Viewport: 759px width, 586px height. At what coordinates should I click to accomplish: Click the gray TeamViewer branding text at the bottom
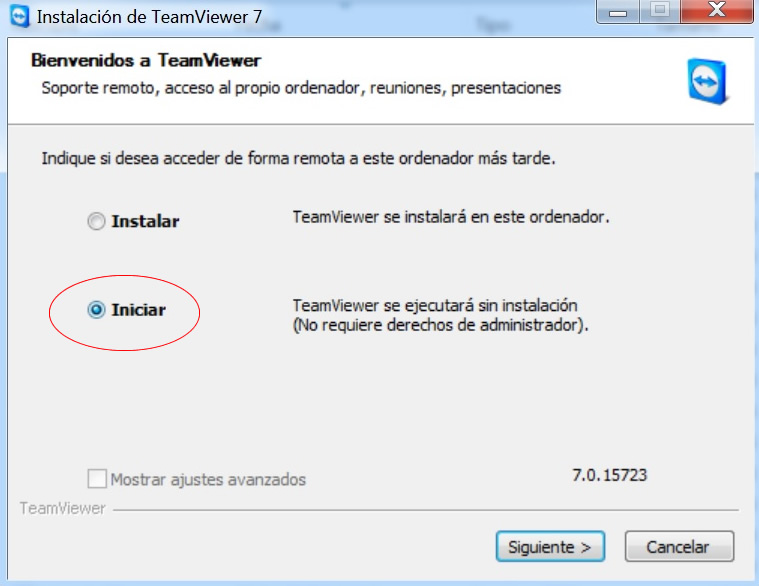pyautogui.click(x=62, y=509)
